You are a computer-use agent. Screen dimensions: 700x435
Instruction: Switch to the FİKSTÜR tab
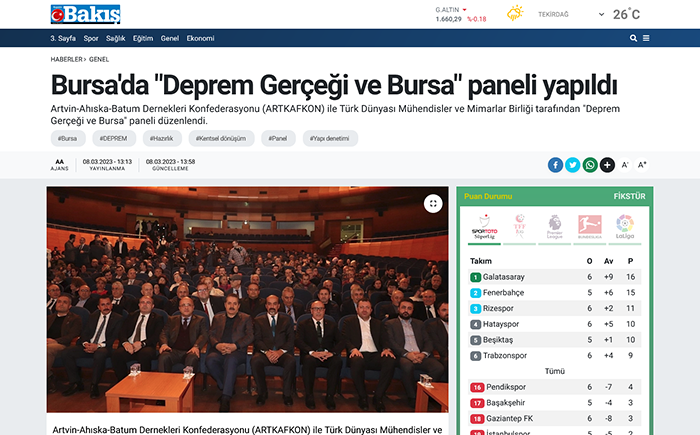(x=629, y=197)
